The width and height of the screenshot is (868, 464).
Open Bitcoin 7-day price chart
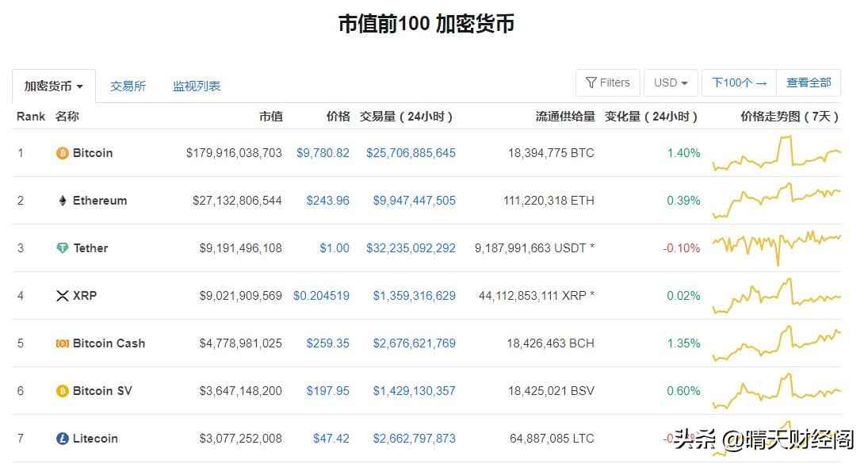tap(777, 153)
